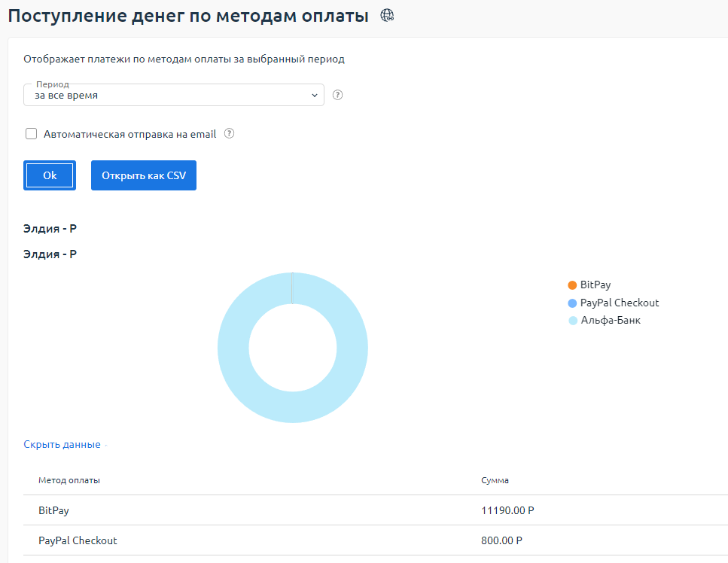728x563 pixels.
Task: Click the light blue Альфа-Банк legend dot
Action: pyautogui.click(x=572, y=321)
